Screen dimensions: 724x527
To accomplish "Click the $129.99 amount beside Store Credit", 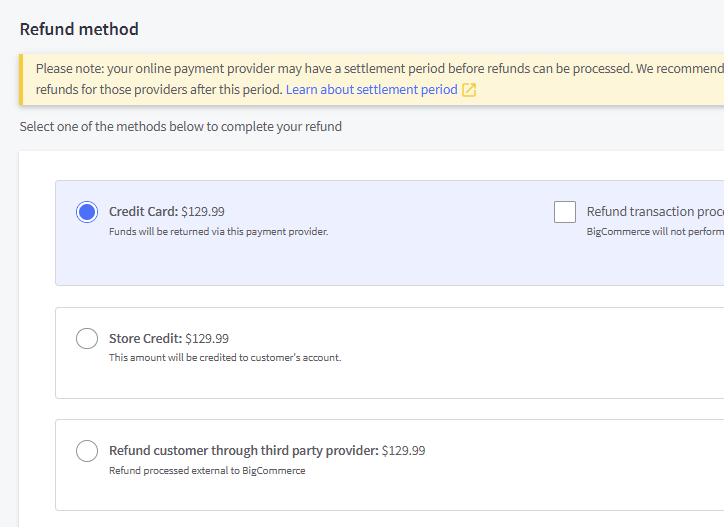I will click(x=207, y=339).
